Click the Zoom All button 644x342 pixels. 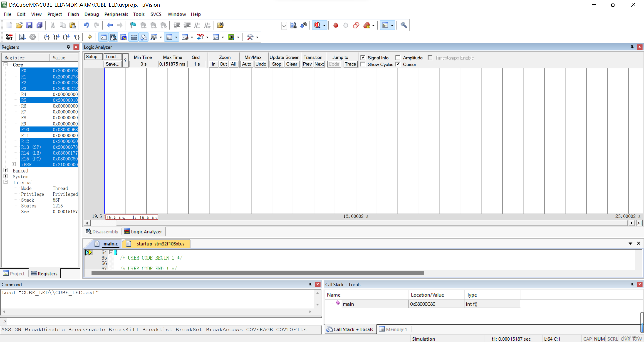[233, 64]
